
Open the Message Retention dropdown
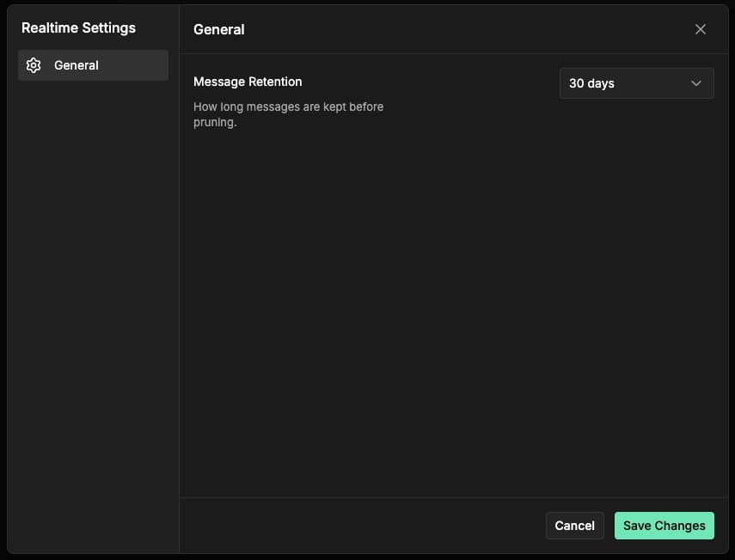(636, 83)
